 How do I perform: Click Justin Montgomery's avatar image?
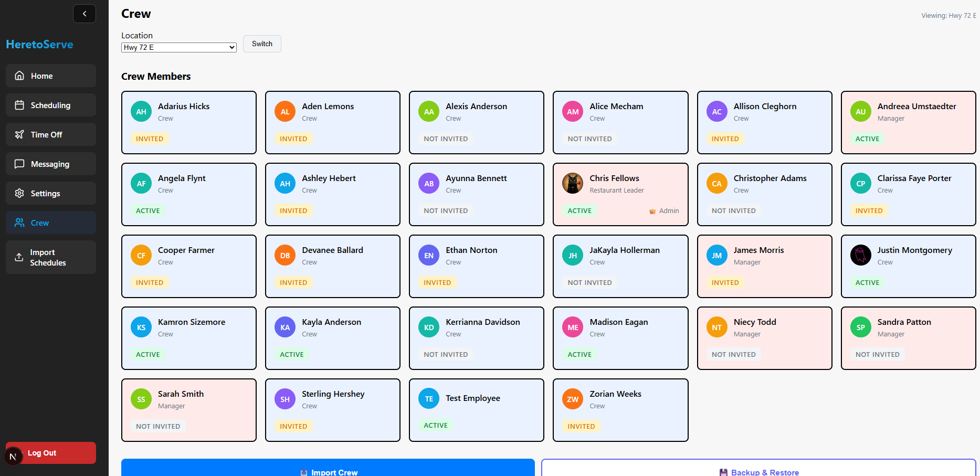(x=860, y=256)
